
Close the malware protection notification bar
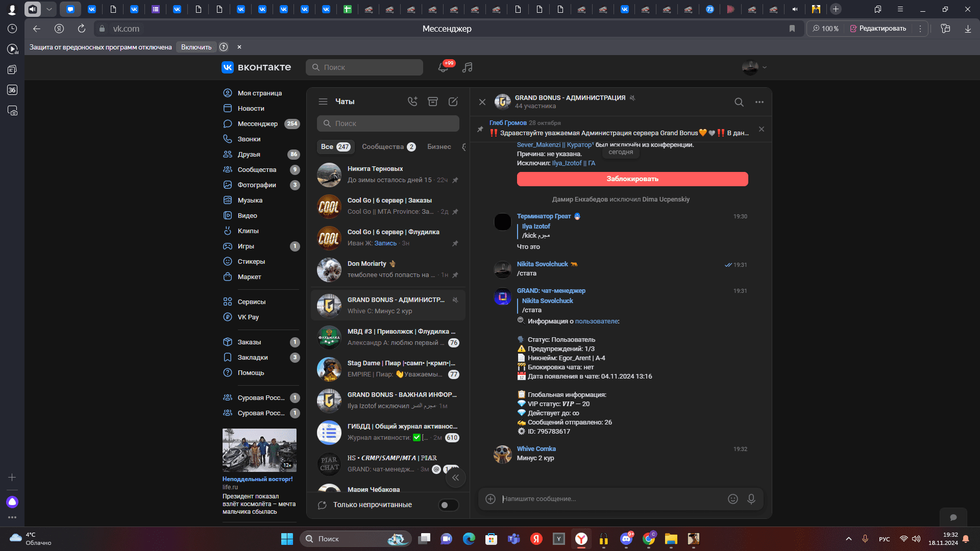click(239, 47)
